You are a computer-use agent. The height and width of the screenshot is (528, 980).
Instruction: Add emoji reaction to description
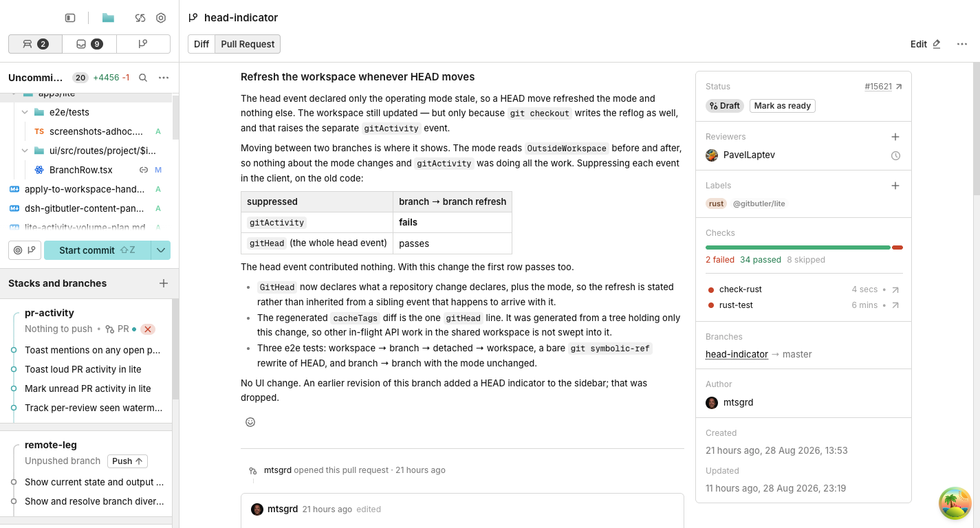250,422
